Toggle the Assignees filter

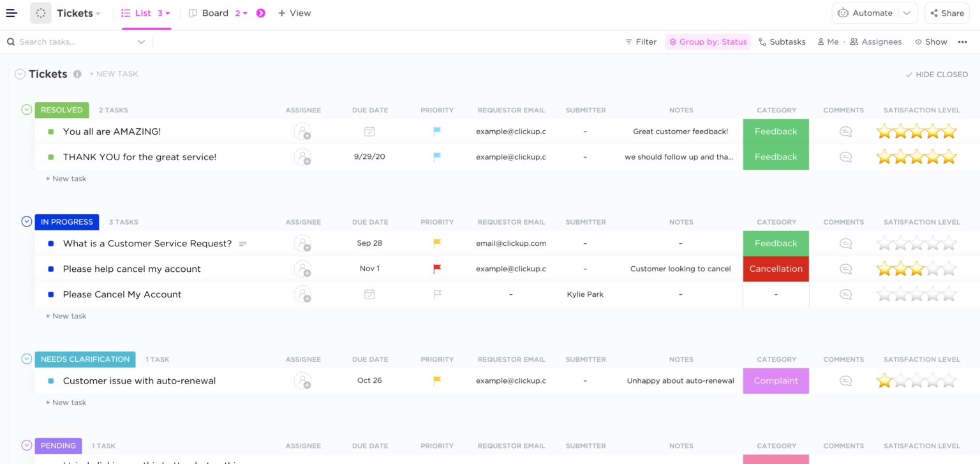tap(875, 41)
